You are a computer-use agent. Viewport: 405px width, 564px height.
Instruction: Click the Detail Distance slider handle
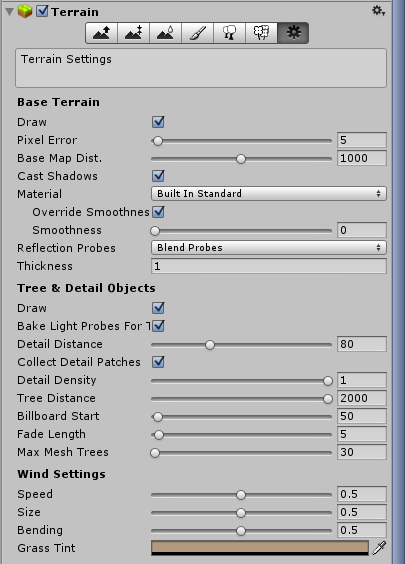tap(210, 345)
